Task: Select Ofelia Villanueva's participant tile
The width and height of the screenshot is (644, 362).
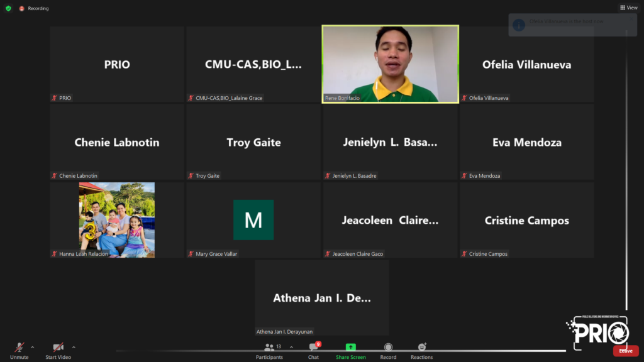Action: (x=526, y=64)
